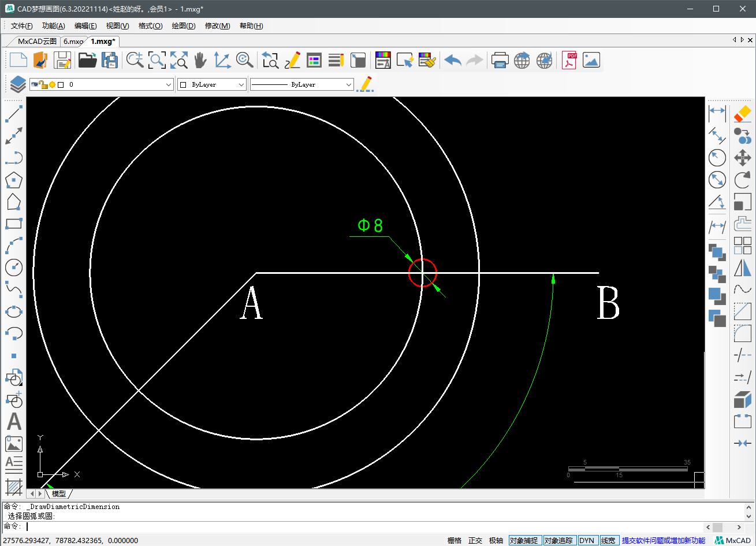Toggle 对象捕捉 object snap
The image size is (756, 546).
pyautogui.click(x=524, y=541)
